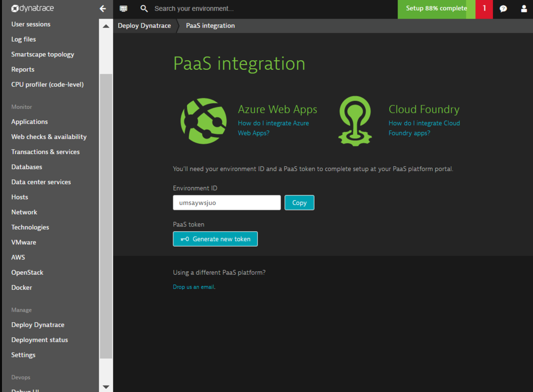Open Settings in the sidebar

23,355
